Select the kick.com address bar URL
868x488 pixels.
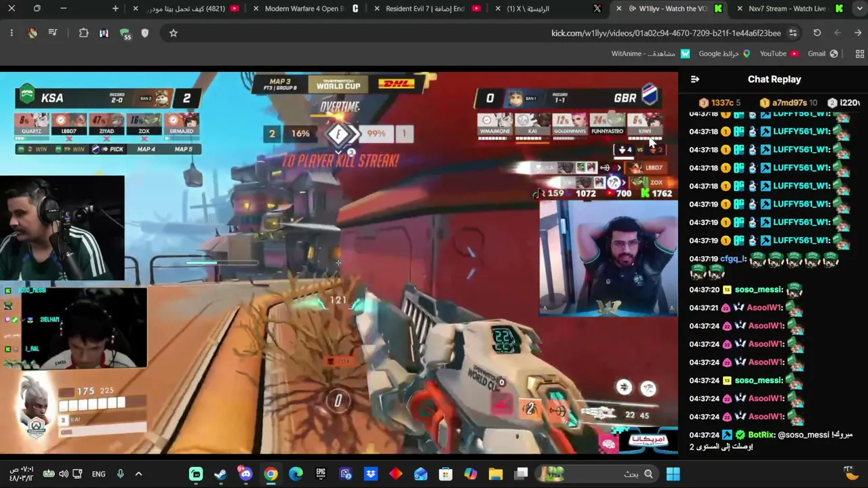coord(666,33)
